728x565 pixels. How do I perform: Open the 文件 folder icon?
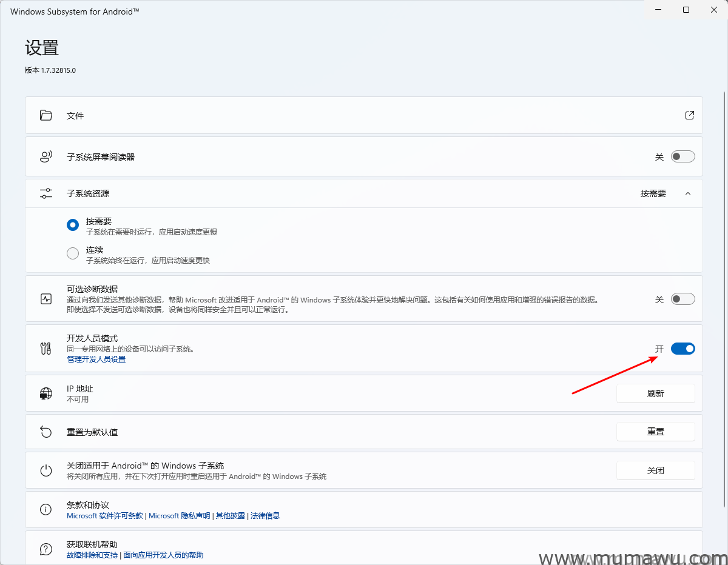tap(45, 115)
